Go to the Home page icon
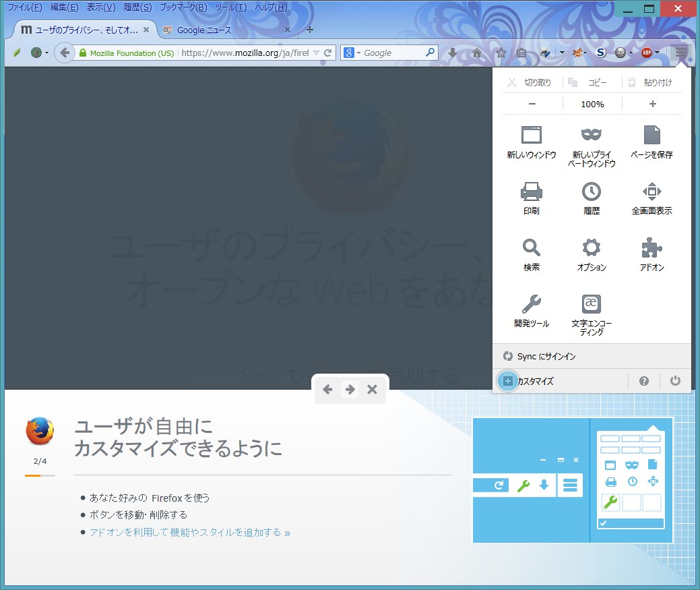This screenshot has height=590, width=700. 477,53
